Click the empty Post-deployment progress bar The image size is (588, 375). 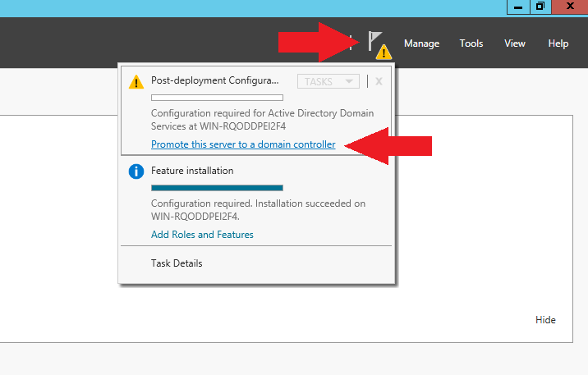[217, 98]
